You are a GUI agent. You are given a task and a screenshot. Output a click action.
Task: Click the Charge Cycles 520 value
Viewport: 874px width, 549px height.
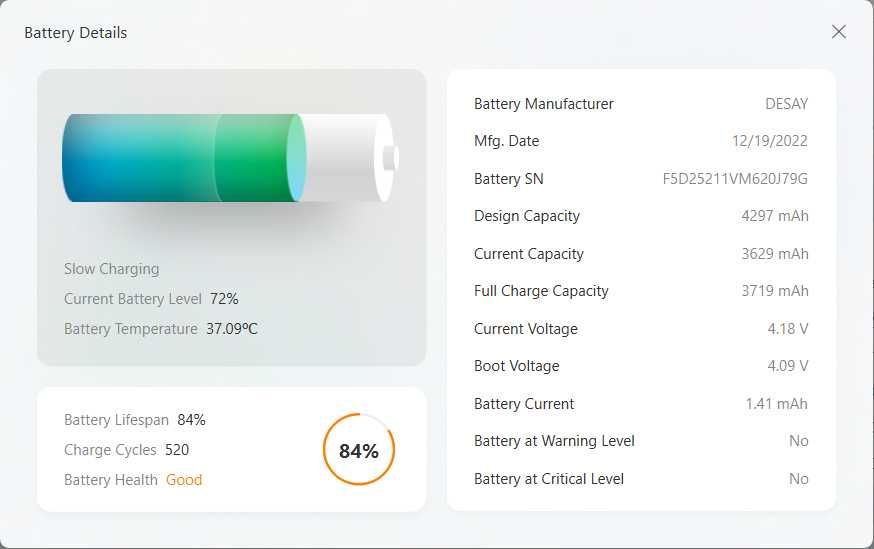point(177,450)
